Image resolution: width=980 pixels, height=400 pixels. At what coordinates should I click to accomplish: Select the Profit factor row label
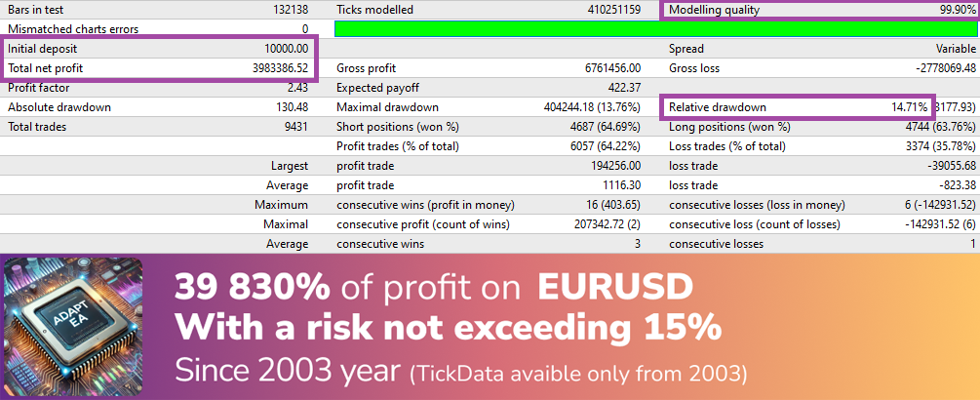click(x=39, y=88)
